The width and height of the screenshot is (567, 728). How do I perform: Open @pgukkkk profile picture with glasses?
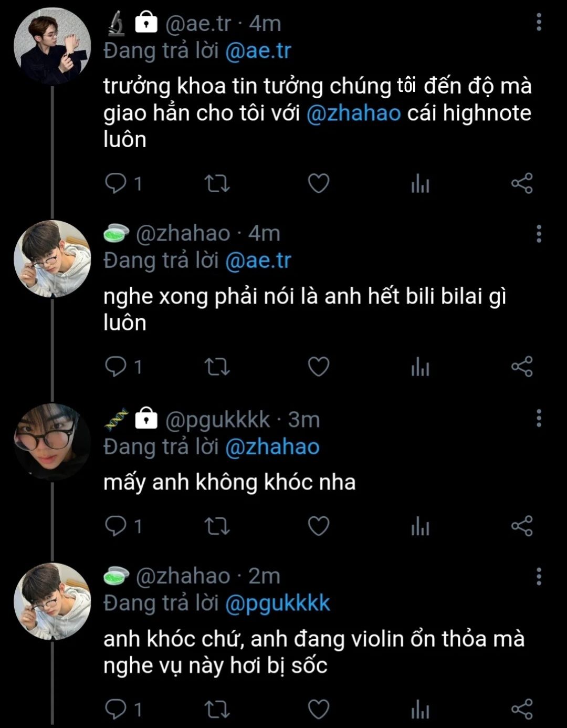[x=52, y=442]
